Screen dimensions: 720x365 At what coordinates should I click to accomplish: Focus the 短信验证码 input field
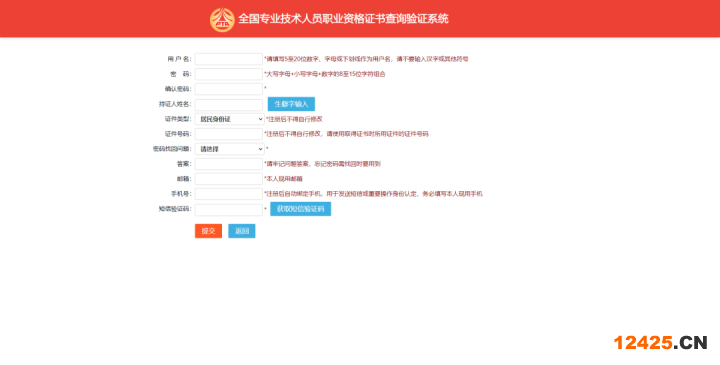[x=229, y=209]
